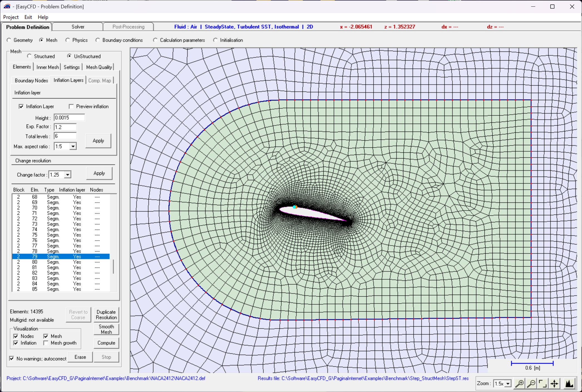The image size is (582, 392).
Task: Open the Max. aspect ratio dropdown
Action: pyautogui.click(x=73, y=147)
